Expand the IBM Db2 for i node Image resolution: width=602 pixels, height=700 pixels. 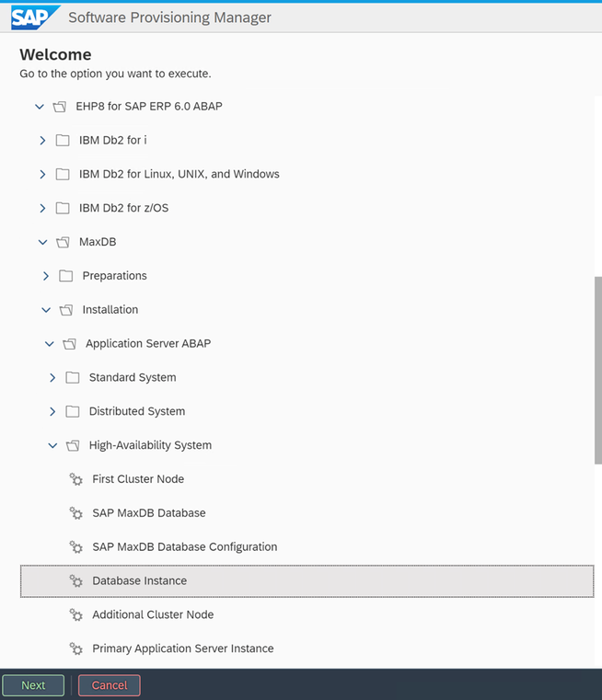[42, 141]
